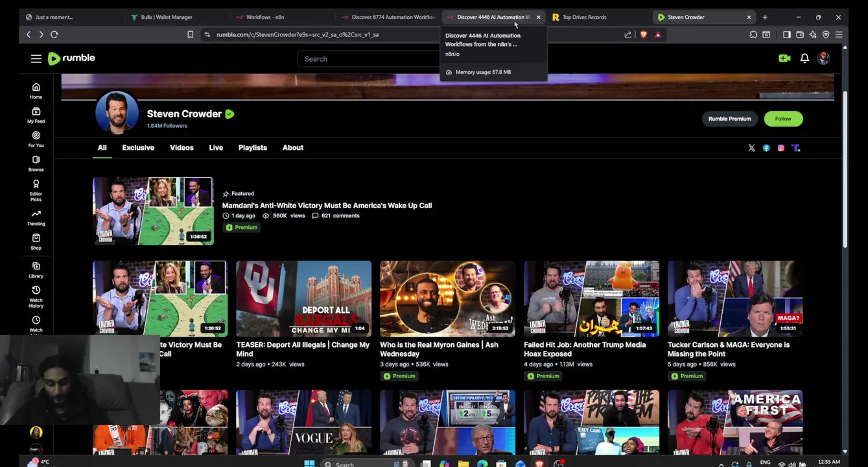Image resolution: width=868 pixels, height=467 pixels.
Task: Click the green upload video camera icon
Action: [784, 58]
